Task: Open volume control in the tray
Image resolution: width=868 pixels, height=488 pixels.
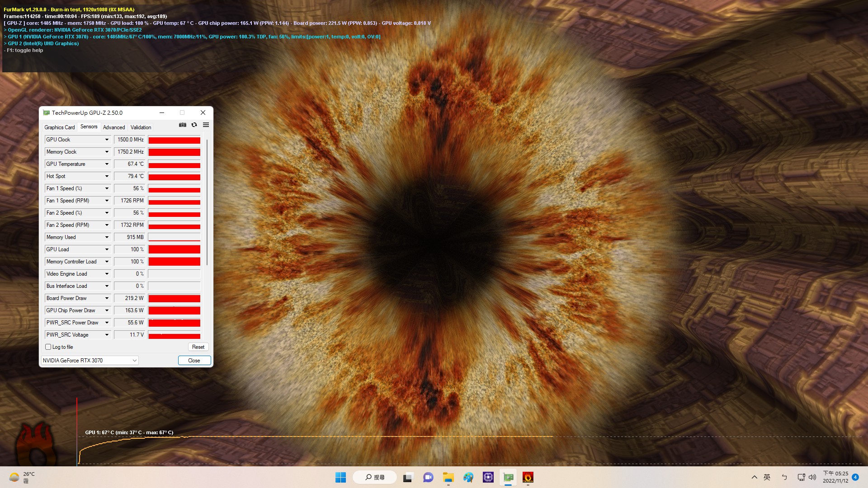Action: point(812,477)
